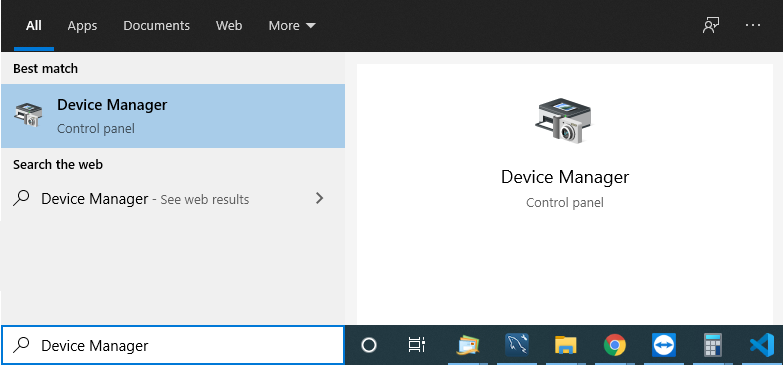Switch to the Documents tab
Image resolution: width=783 pixels, height=365 pixels.
pos(156,25)
